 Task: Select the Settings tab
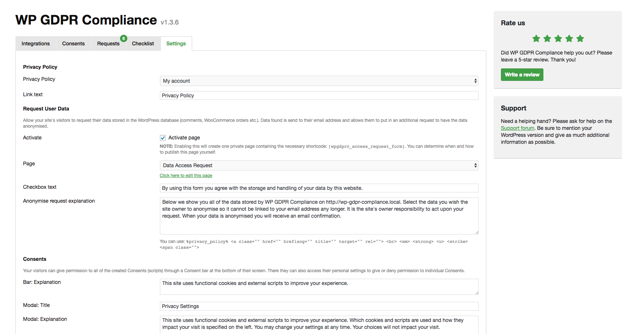pyautogui.click(x=176, y=44)
